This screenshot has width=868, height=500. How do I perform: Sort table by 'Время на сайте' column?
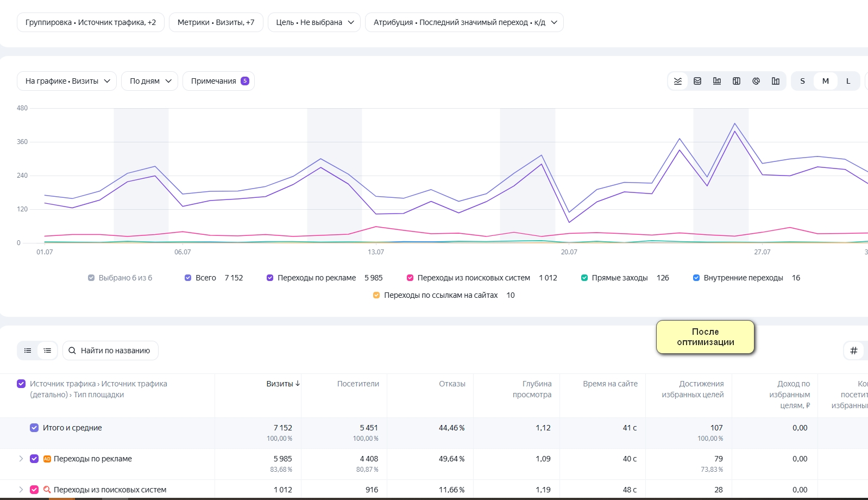610,384
